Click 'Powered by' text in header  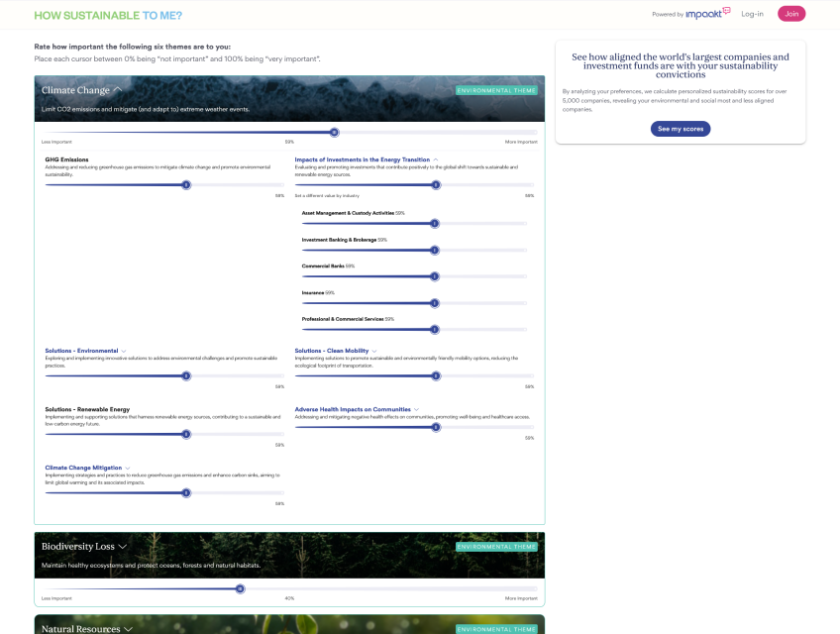tap(668, 15)
